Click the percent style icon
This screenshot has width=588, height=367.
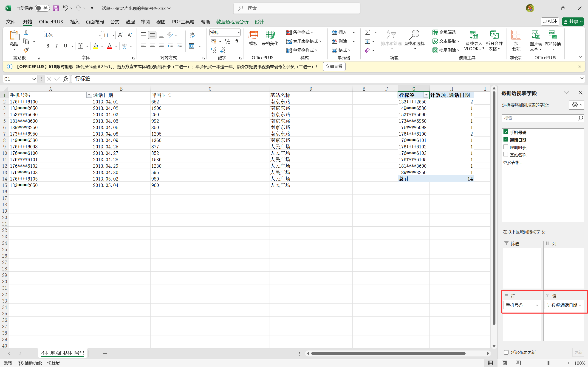(x=227, y=42)
